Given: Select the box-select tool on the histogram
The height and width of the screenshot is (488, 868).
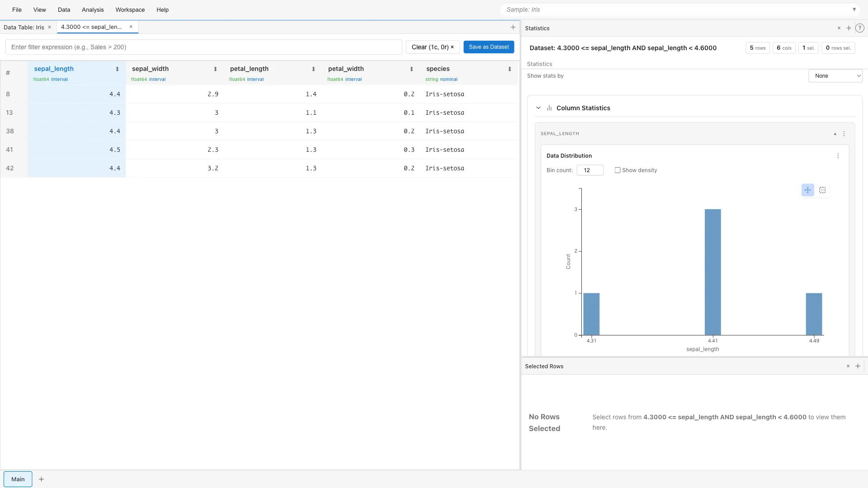Looking at the screenshot, I should click(x=823, y=190).
